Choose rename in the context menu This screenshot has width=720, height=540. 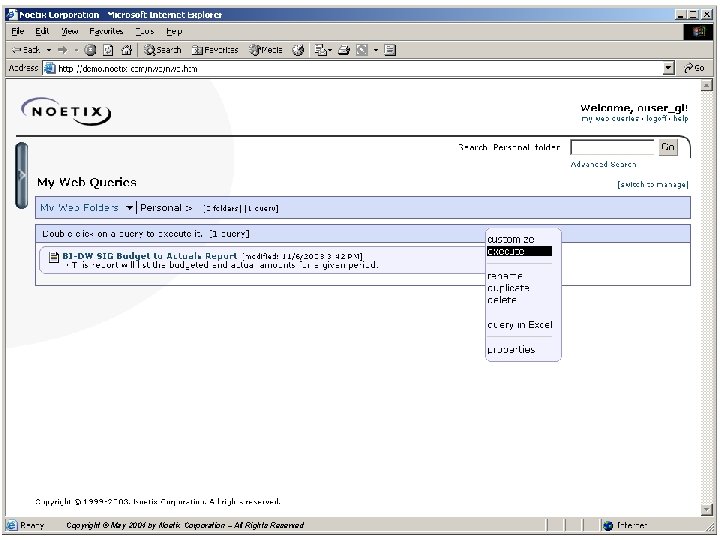[505, 276]
